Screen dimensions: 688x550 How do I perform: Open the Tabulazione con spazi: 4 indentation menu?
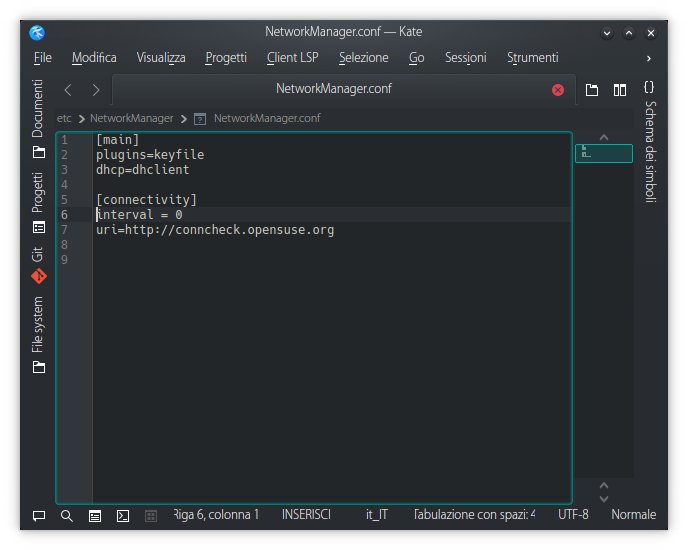tap(474, 514)
